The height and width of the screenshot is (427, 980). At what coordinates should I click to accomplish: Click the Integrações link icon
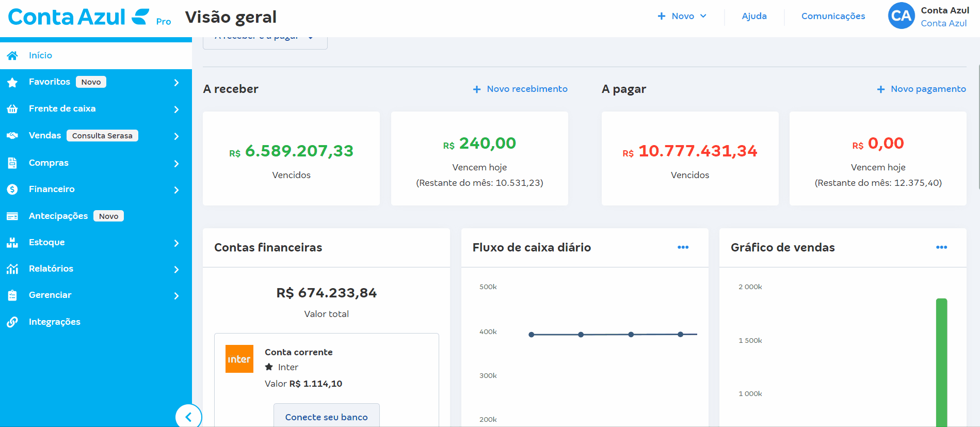pyautogui.click(x=12, y=322)
